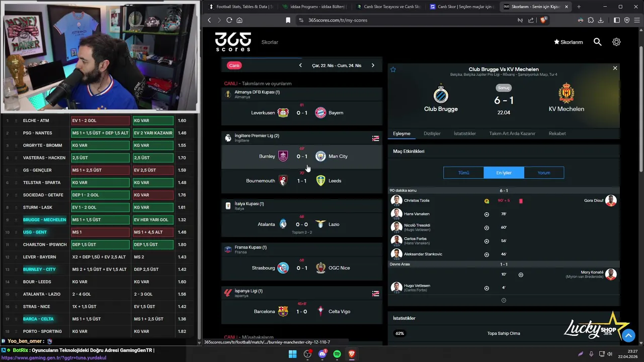This screenshot has width=644, height=362.
Task: Switch to the Rekabet tab
Action: pyautogui.click(x=557, y=134)
